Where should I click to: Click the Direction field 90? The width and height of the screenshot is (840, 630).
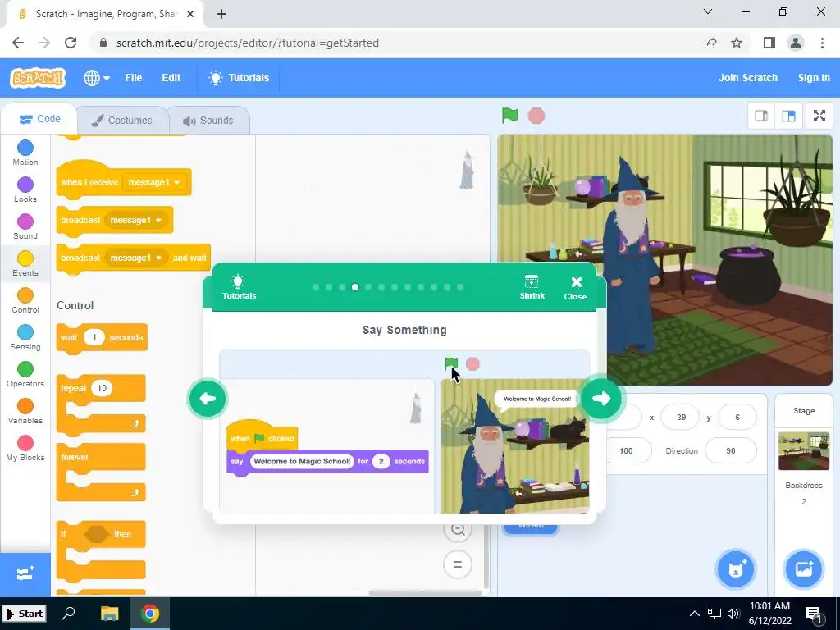tap(731, 451)
